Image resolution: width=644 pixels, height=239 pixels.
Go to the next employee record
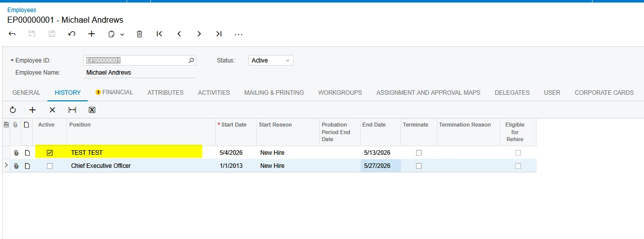point(199,34)
